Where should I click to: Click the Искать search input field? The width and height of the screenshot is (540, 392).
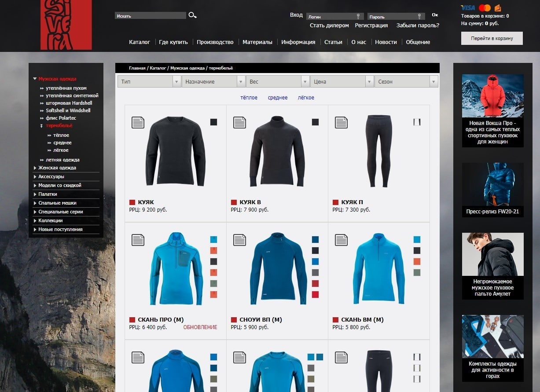pos(151,16)
